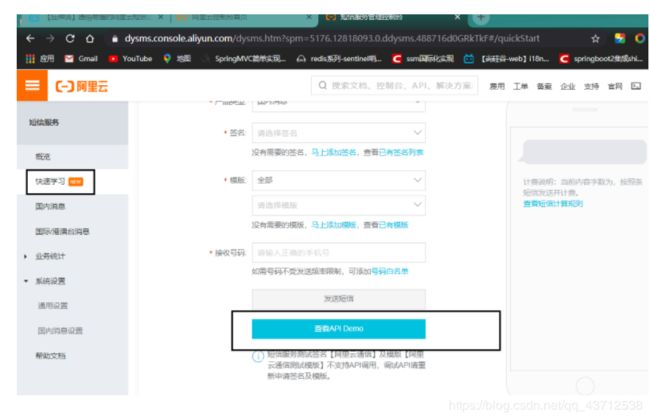This screenshot has width=650, height=420.
Task: Open 官网 in the top navigation
Action: point(615,86)
